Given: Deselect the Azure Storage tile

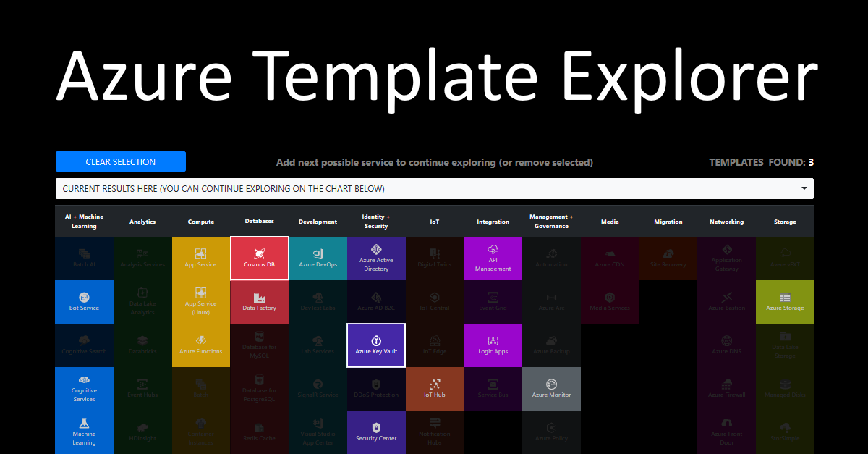Looking at the screenshot, I should tap(785, 302).
